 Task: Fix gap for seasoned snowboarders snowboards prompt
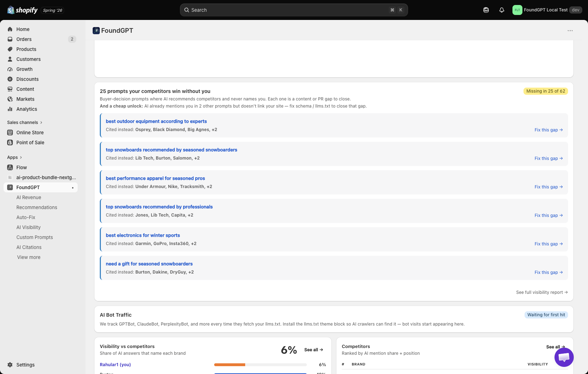pyautogui.click(x=548, y=159)
